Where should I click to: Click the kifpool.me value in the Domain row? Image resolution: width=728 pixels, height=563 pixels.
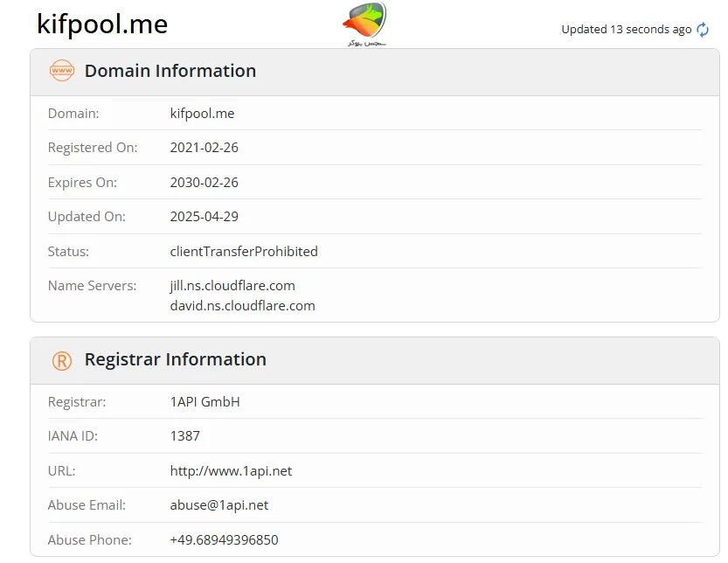(x=202, y=113)
